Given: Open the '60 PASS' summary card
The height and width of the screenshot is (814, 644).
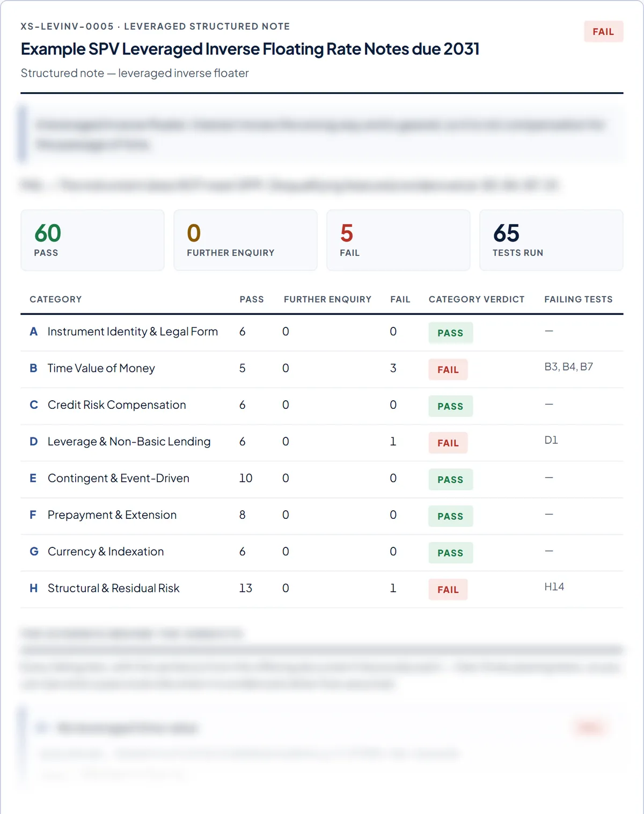Looking at the screenshot, I should (x=92, y=240).
